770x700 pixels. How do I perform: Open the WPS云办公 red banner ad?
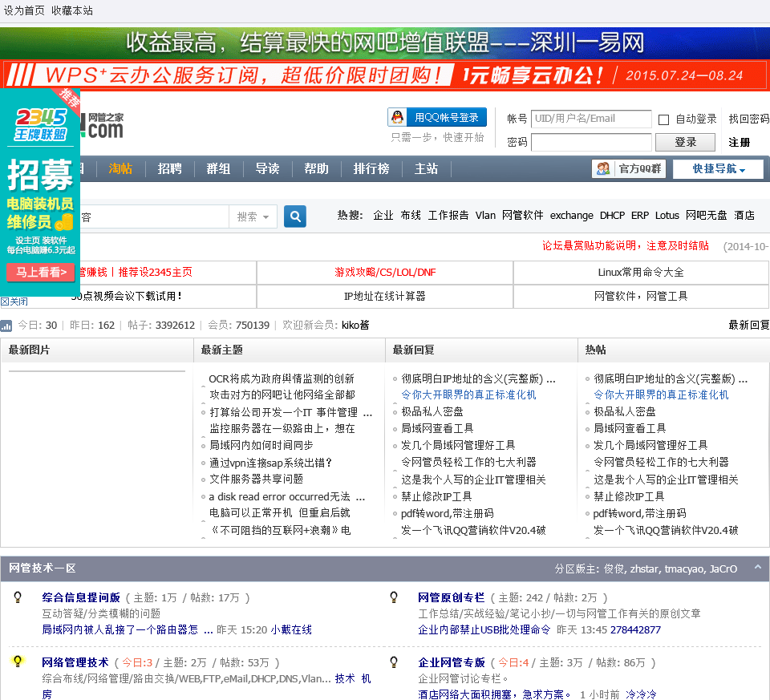coord(385,75)
